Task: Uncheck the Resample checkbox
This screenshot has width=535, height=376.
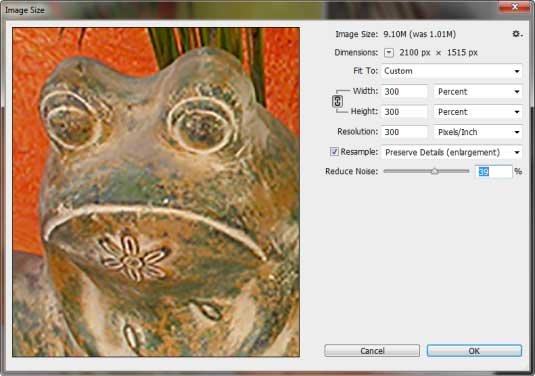Action: coord(334,151)
